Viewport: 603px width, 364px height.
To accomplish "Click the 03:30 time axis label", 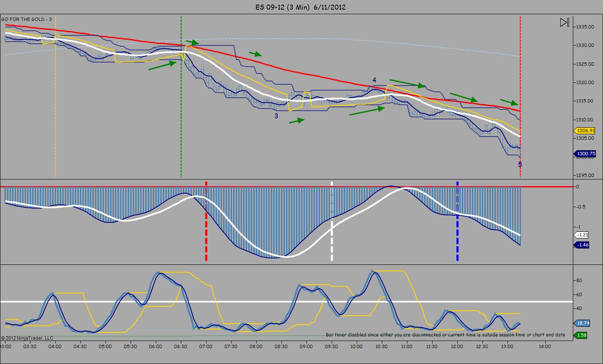I will pos(30,346).
